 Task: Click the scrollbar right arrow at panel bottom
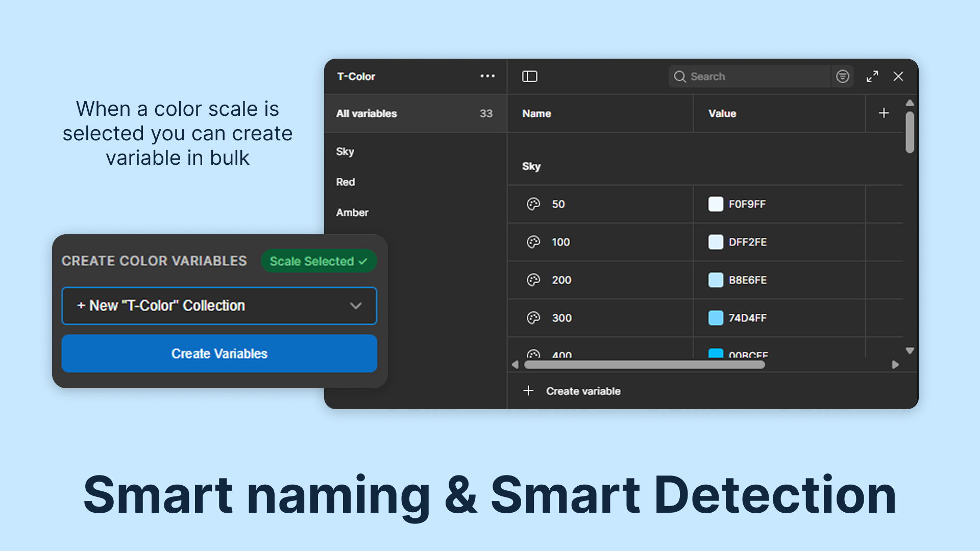(x=895, y=365)
